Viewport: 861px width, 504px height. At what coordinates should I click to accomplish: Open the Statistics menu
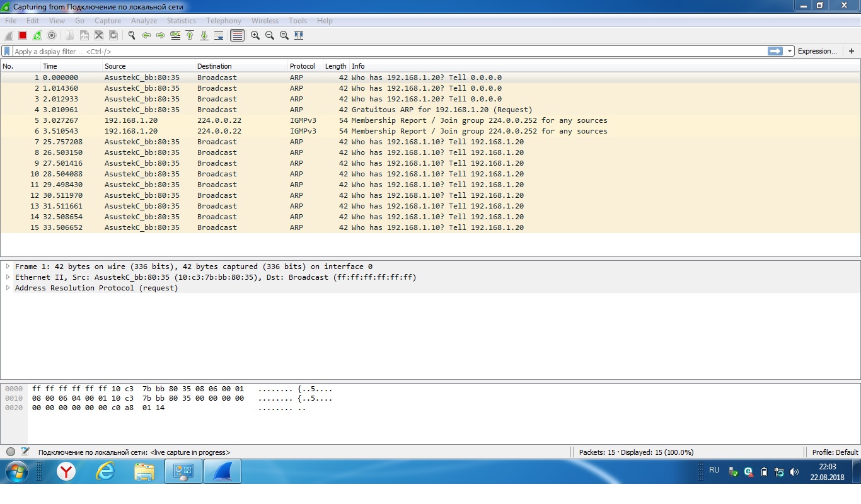(181, 21)
